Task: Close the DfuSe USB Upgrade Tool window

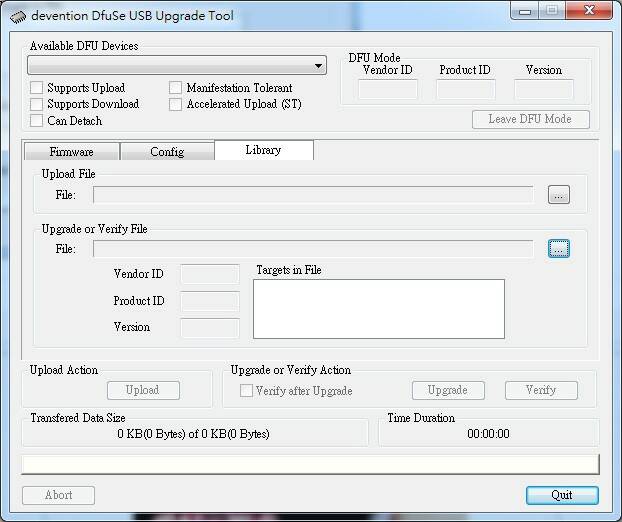Action: pos(589,10)
